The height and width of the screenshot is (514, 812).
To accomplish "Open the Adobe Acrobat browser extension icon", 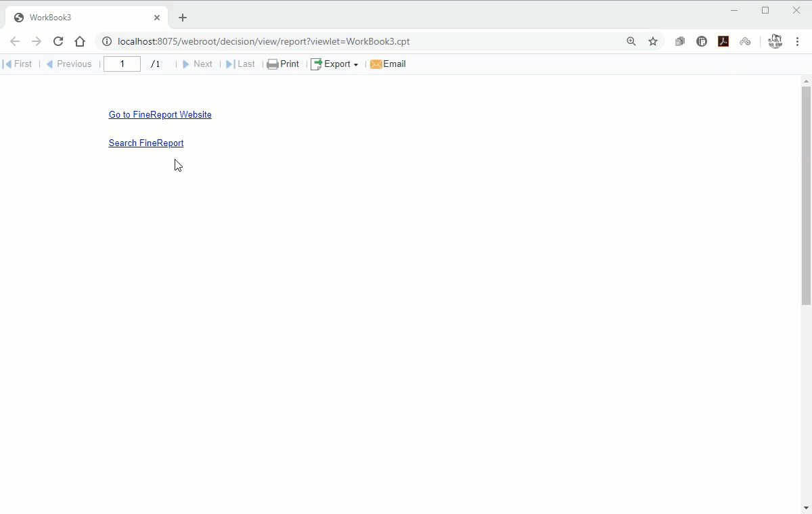I will 723,41.
